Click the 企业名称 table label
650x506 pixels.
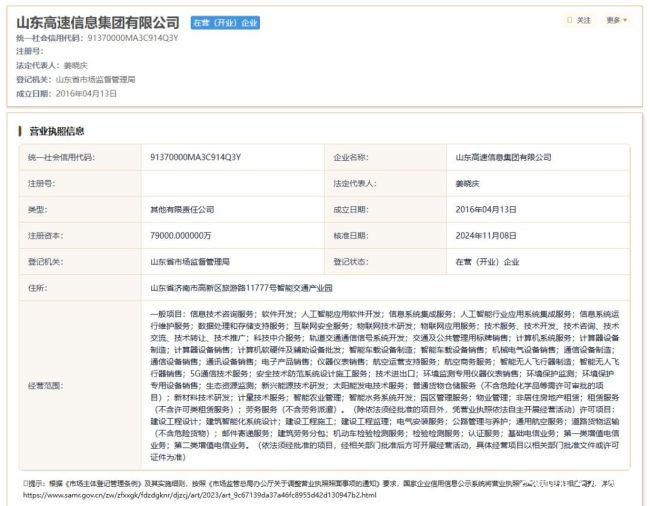pos(351,157)
